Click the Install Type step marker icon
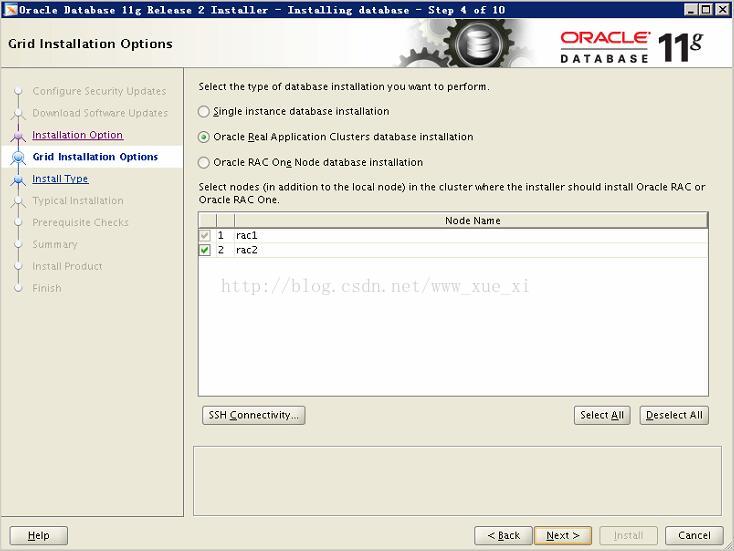The height and width of the screenshot is (551, 734). click(18, 179)
